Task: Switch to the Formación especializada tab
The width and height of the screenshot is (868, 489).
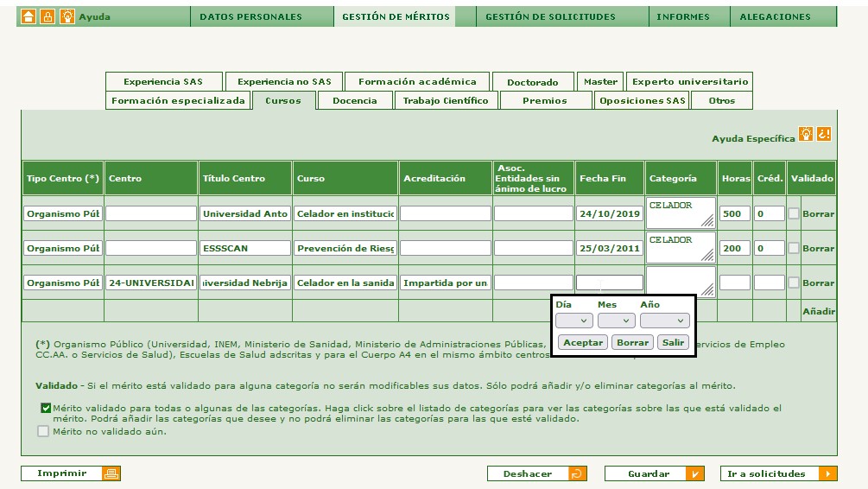Action: pos(178,101)
